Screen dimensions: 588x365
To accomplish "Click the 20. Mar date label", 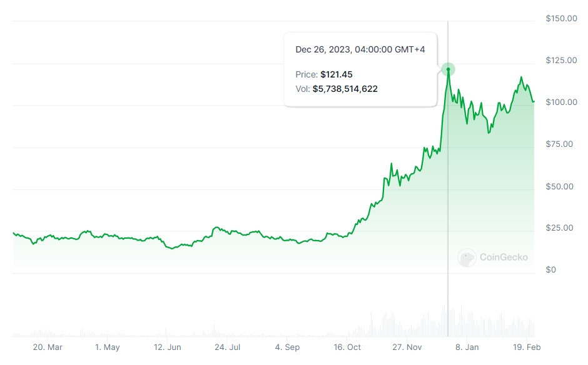I will click(x=48, y=347).
